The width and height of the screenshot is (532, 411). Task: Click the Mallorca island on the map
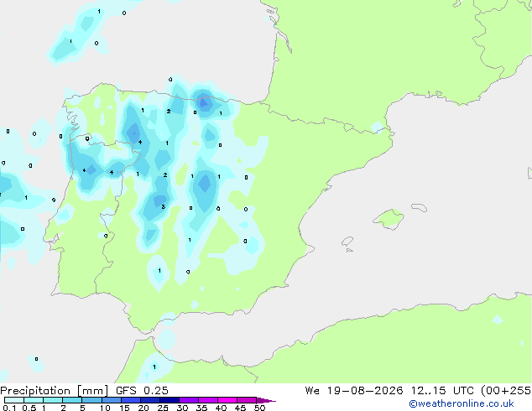pos(389,219)
